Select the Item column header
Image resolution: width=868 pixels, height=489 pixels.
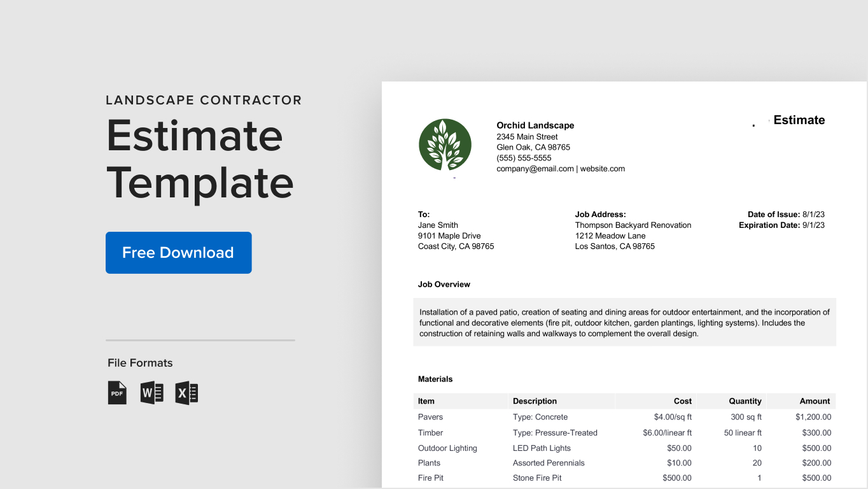425,401
